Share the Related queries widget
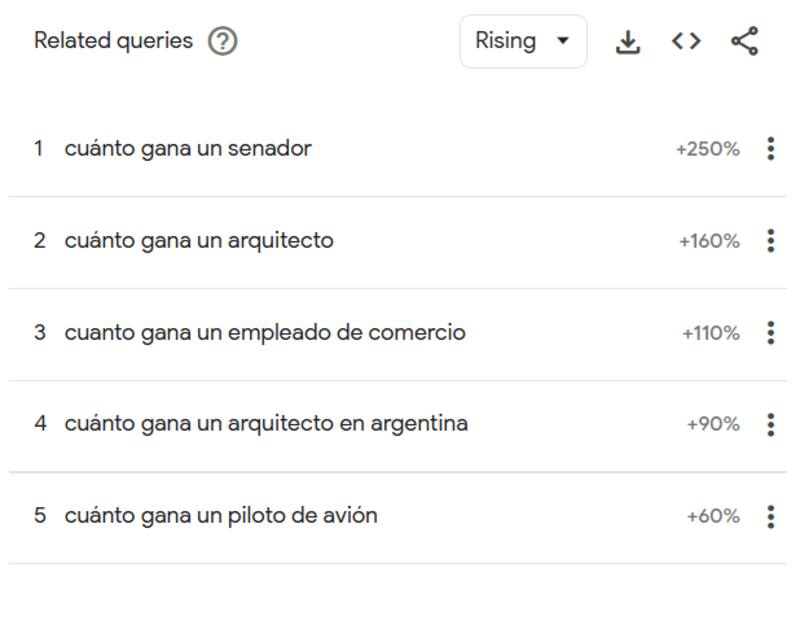 point(744,41)
